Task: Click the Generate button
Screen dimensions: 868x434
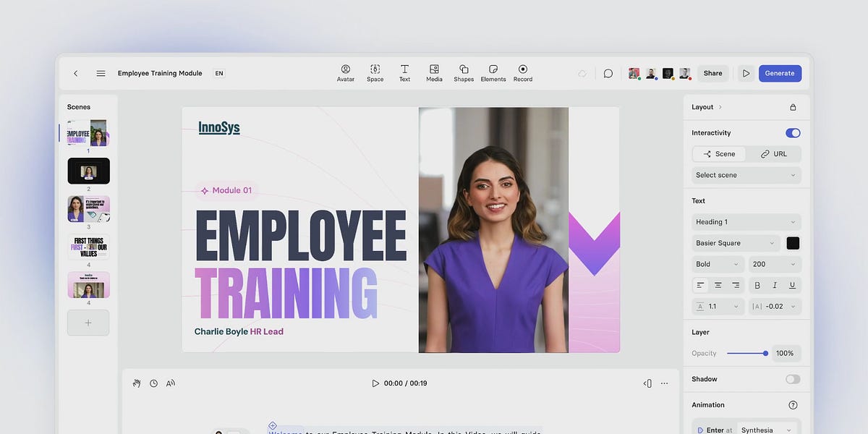Action: [x=780, y=73]
